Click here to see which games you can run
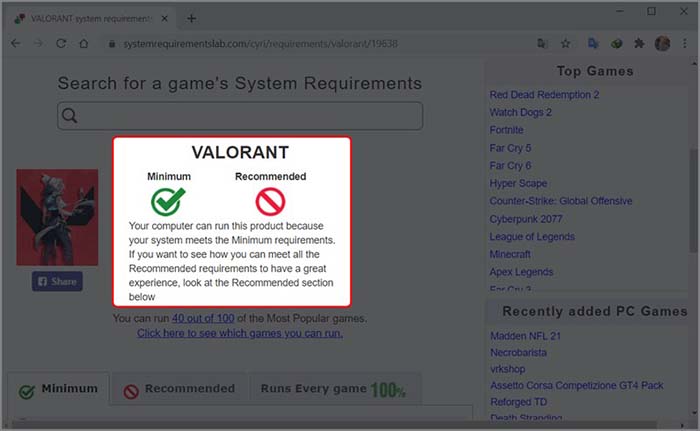The height and width of the screenshot is (431, 700). coord(240,333)
